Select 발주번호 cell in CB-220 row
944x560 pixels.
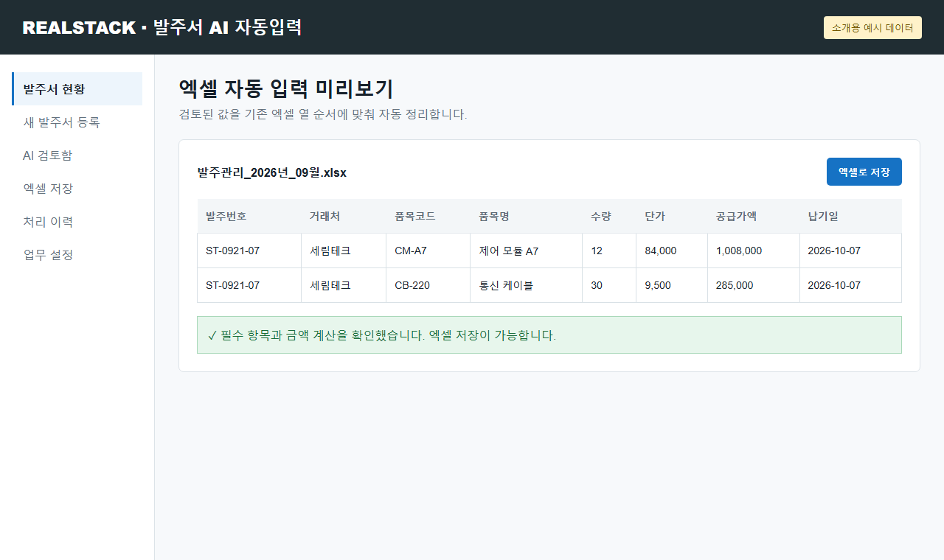click(249, 285)
